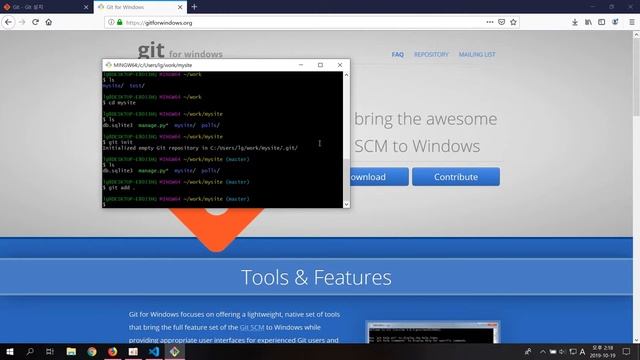Click the 'Initialized empty Git repository' output line
640x360 pixels.
pos(200,148)
